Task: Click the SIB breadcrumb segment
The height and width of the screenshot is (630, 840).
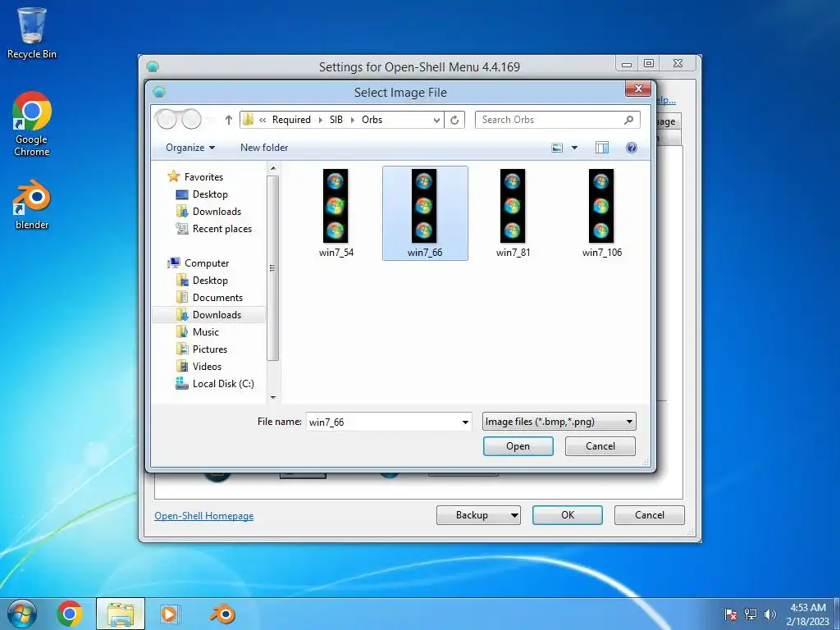Action: pyautogui.click(x=336, y=120)
